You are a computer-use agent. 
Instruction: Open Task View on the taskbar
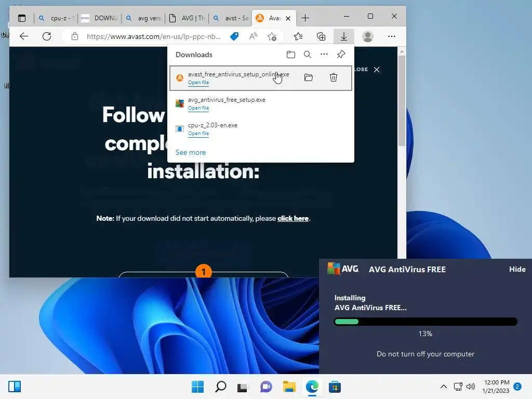click(243, 387)
